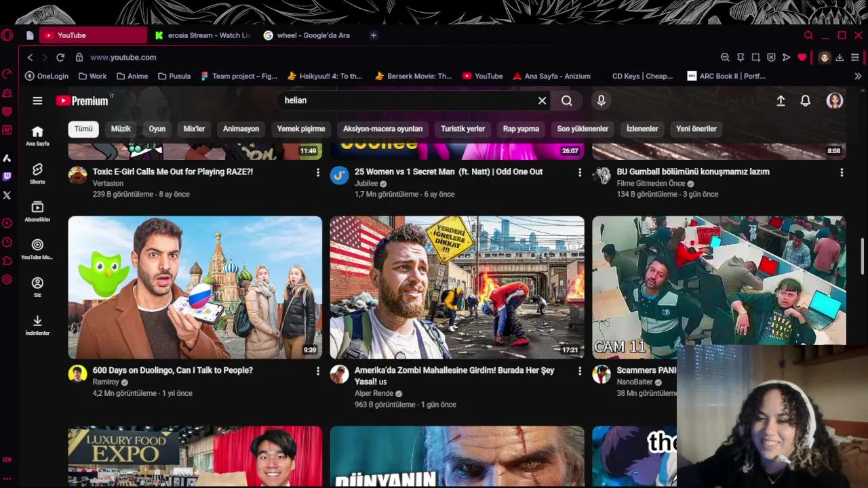Click the X icon in Opera sidebar

tap(7, 195)
